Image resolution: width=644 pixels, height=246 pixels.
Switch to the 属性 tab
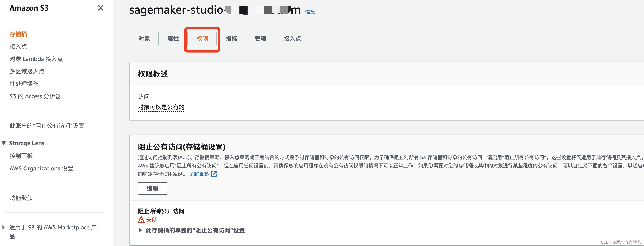(173, 39)
